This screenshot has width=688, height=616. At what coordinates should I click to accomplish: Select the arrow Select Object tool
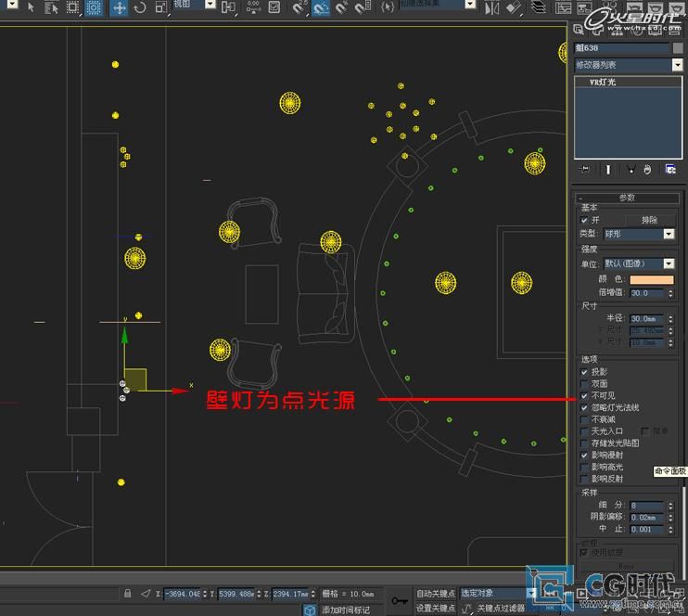(31, 7)
